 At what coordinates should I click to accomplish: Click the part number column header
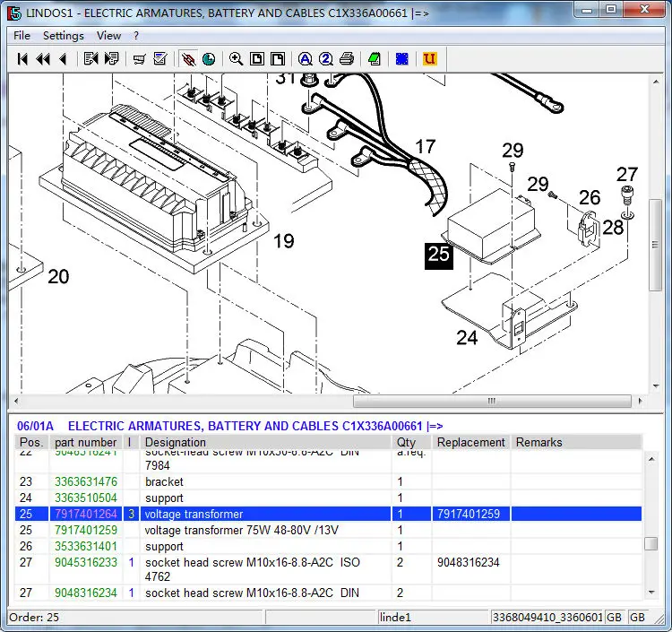coord(86,442)
